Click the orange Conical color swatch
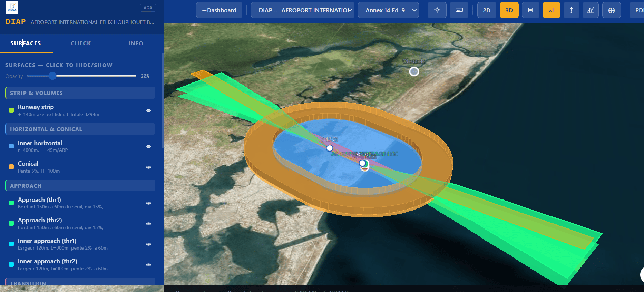The image size is (644, 292). (x=11, y=167)
